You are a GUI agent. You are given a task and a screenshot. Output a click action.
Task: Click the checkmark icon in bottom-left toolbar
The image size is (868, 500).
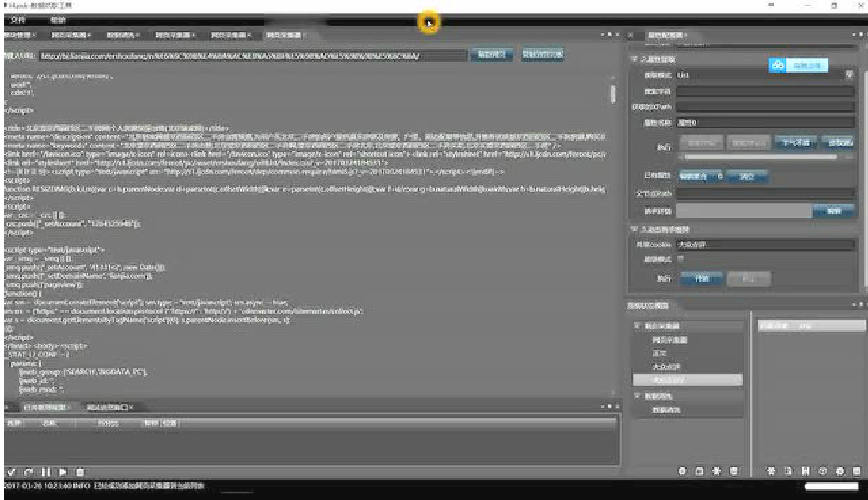tap(11, 472)
